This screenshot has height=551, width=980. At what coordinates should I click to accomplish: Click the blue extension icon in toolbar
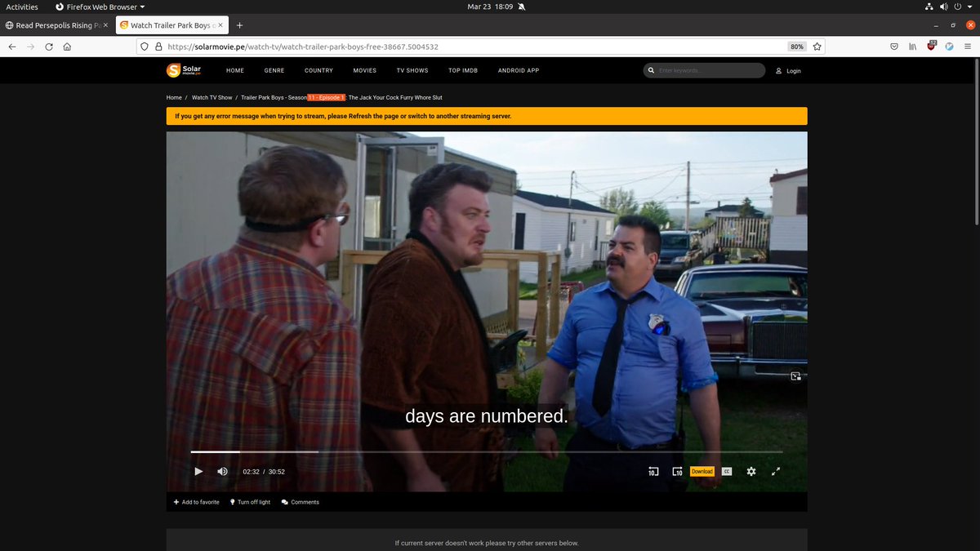[950, 47]
